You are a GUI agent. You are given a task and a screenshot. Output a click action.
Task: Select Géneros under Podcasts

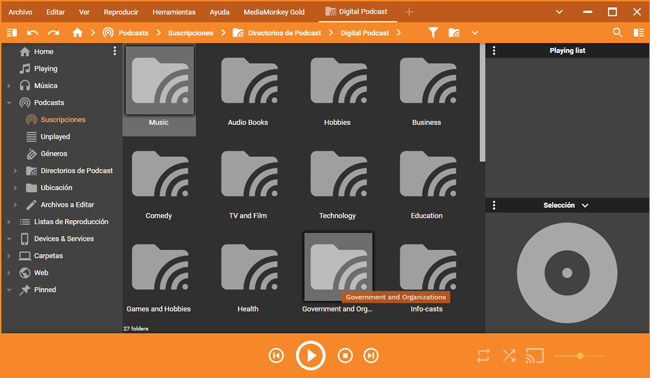click(53, 153)
